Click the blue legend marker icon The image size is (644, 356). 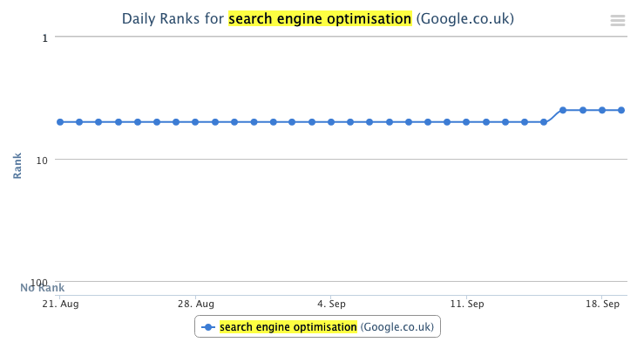coord(208,327)
